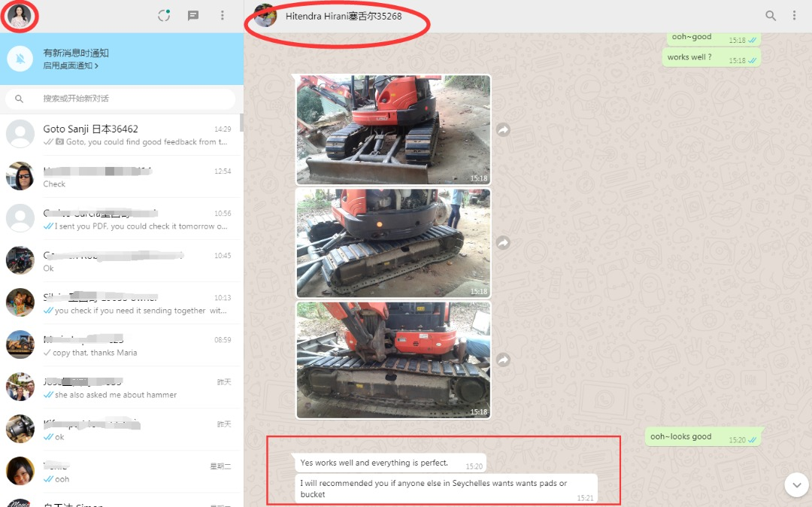812x507 pixels.
Task: Open your own profile picture
Action: (20, 16)
